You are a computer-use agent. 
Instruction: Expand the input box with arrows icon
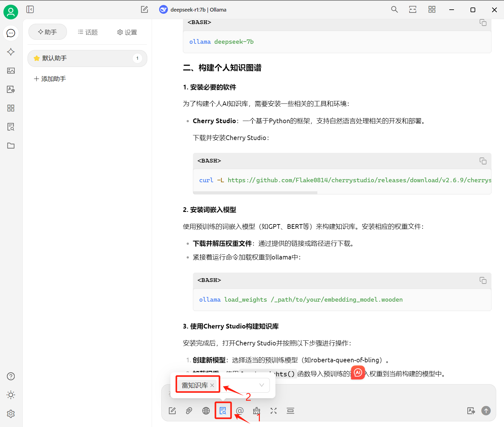[274, 411]
